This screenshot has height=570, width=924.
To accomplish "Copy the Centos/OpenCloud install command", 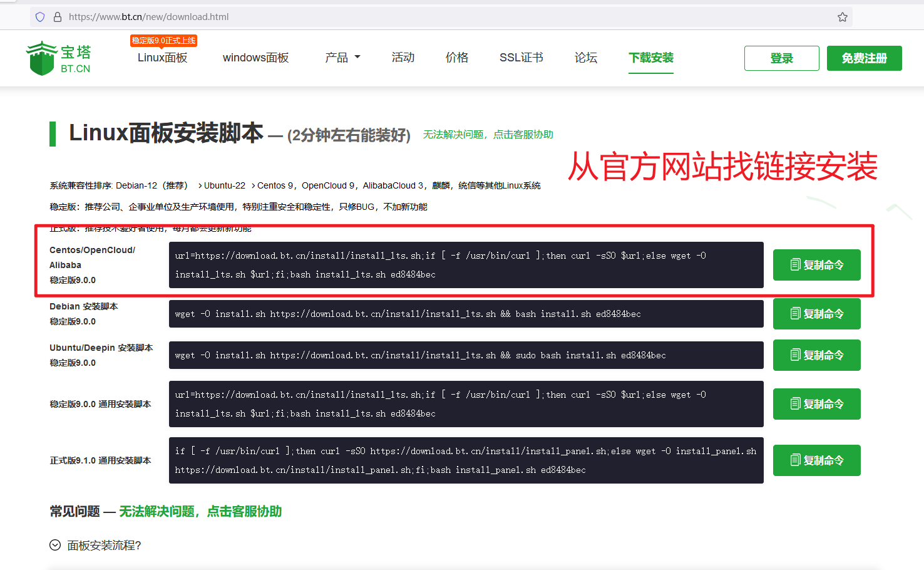I will click(x=817, y=265).
